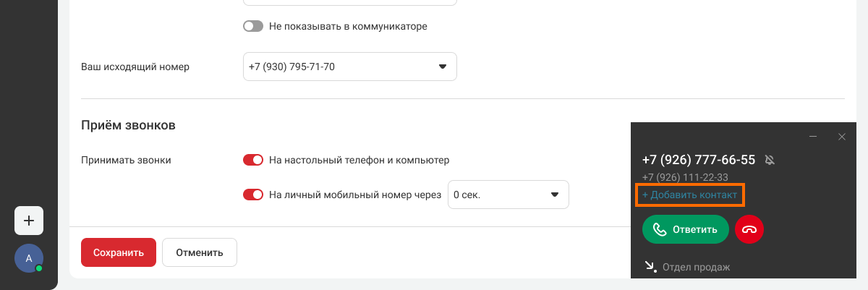The width and height of the screenshot is (868, 290).
Task: Click the secondary number +7 (926) 111-22-33
Action: [x=684, y=177]
